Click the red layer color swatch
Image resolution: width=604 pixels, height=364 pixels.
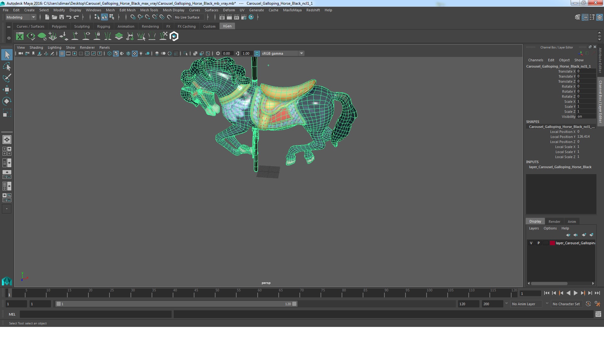coord(552,243)
